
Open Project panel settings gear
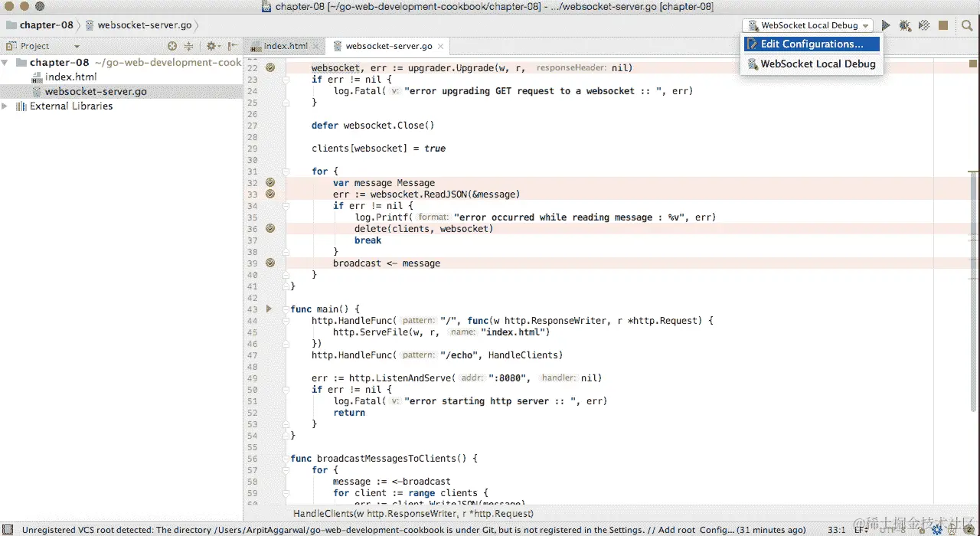coord(211,46)
